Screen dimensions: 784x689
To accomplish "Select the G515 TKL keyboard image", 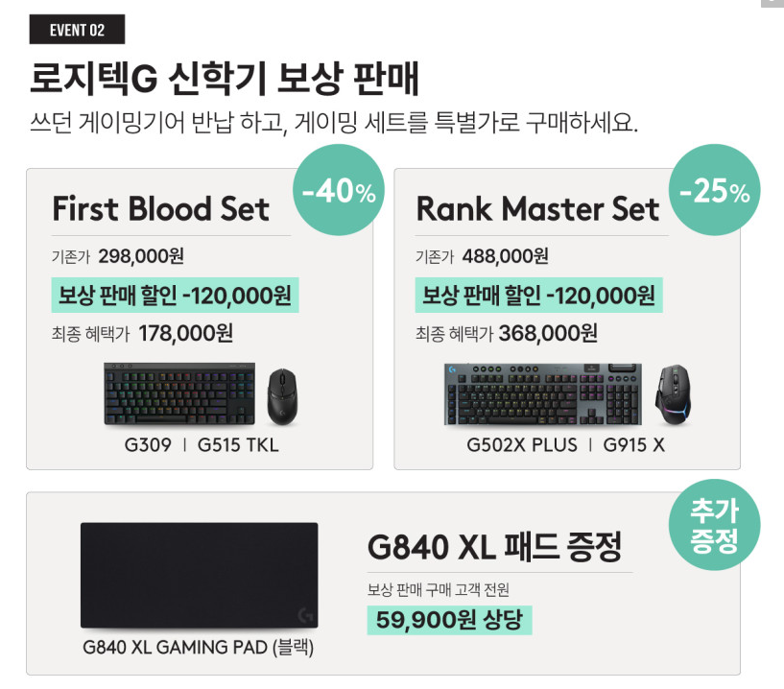I will [179, 394].
